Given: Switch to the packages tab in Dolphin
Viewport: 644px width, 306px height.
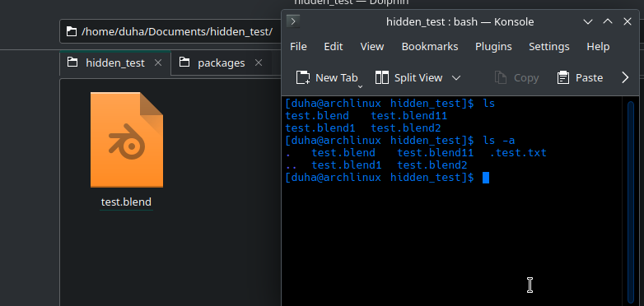Looking at the screenshot, I should tap(221, 63).
